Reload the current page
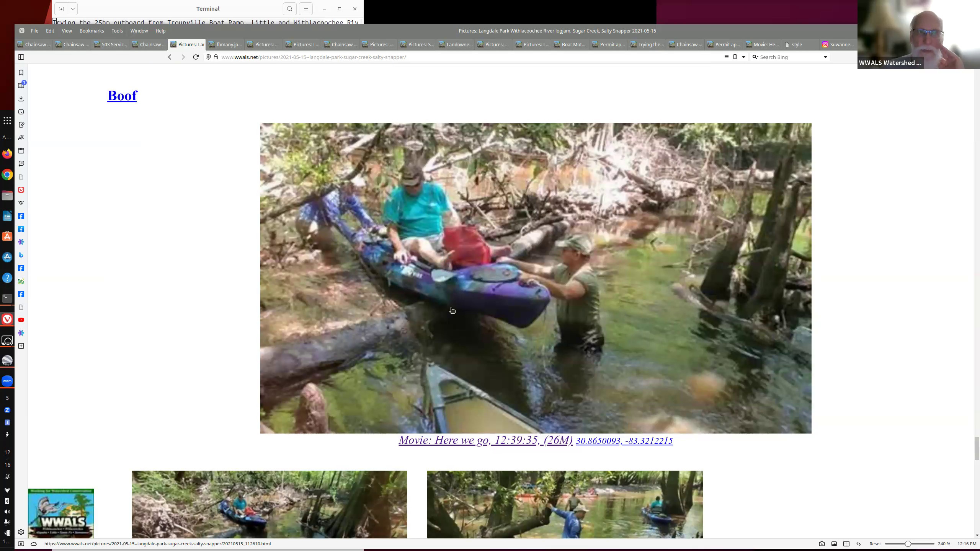This screenshot has height=551, width=980. (x=196, y=57)
